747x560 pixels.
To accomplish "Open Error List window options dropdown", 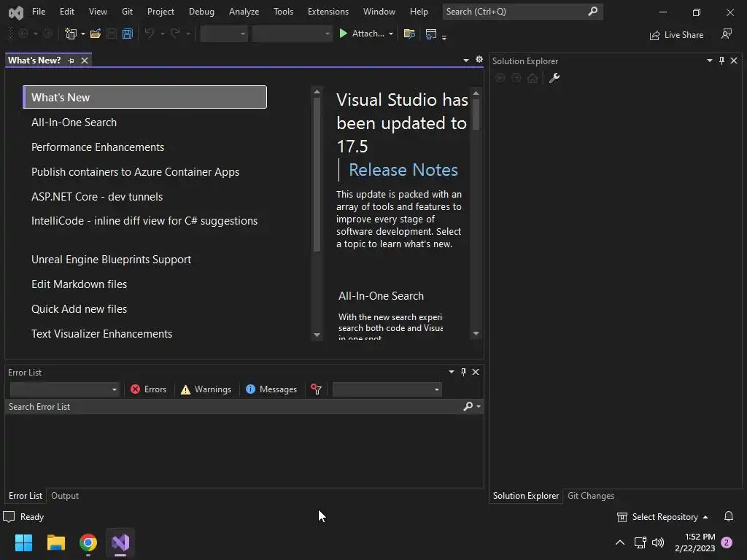I will [x=451, y=372].
